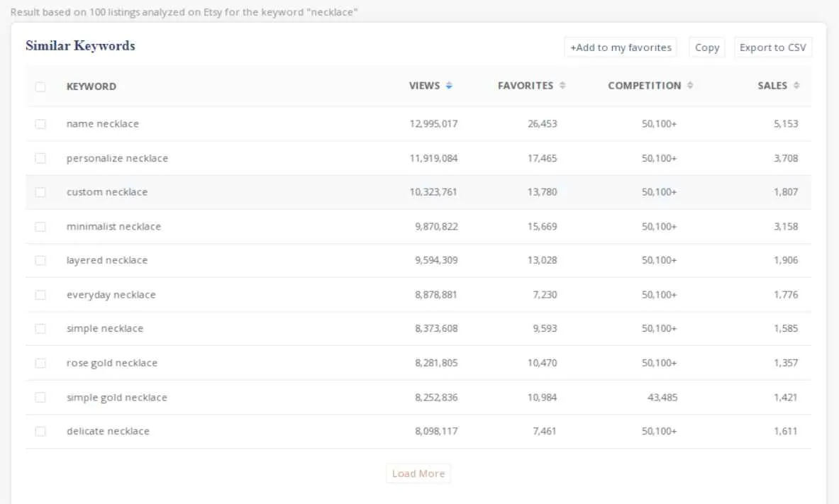Click competition value 43,485
The height and width of the screenshot is (504, 839).
click(662, 398)
